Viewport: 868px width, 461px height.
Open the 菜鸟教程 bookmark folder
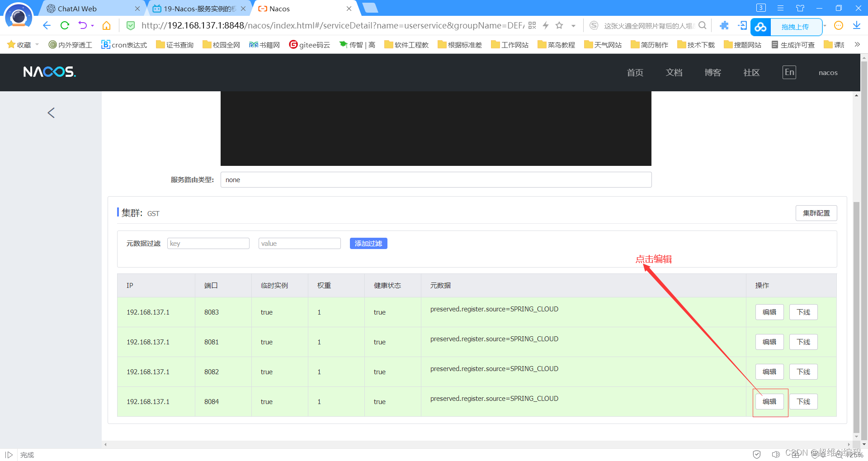pos(557,44)
